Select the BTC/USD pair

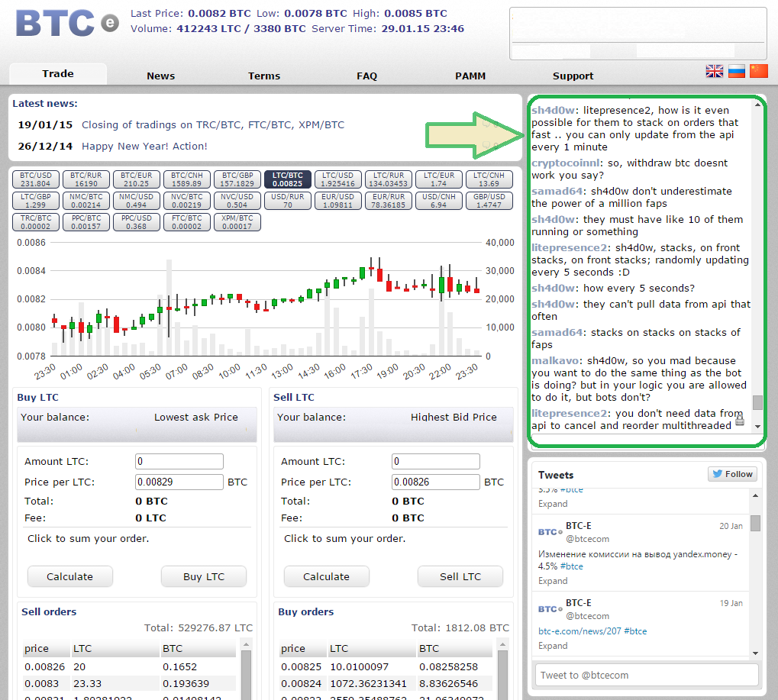(36, 179)
